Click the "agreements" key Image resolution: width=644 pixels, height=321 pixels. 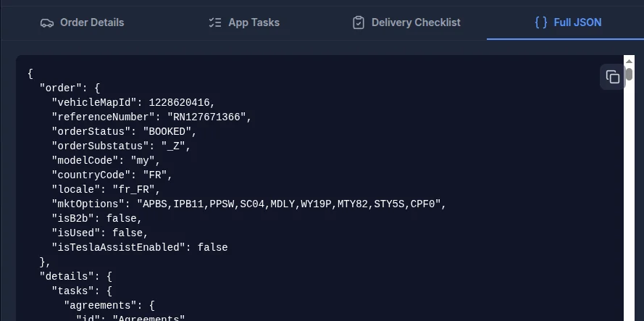pyautogui.click(x=100, y=305)
